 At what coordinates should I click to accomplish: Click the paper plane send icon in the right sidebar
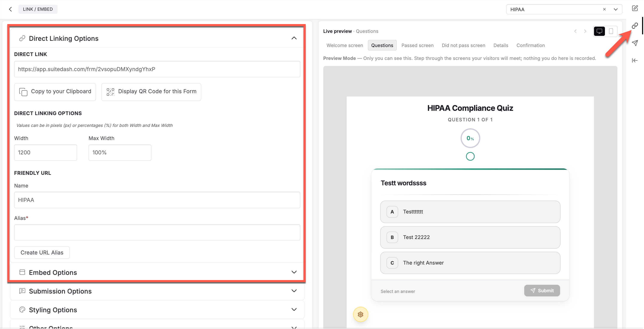(635, 43)
